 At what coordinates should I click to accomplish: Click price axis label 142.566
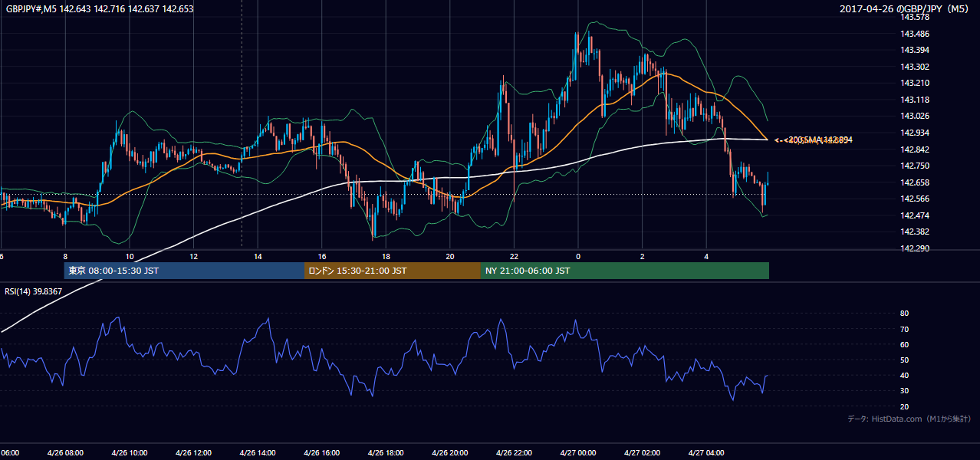point(915,199)
